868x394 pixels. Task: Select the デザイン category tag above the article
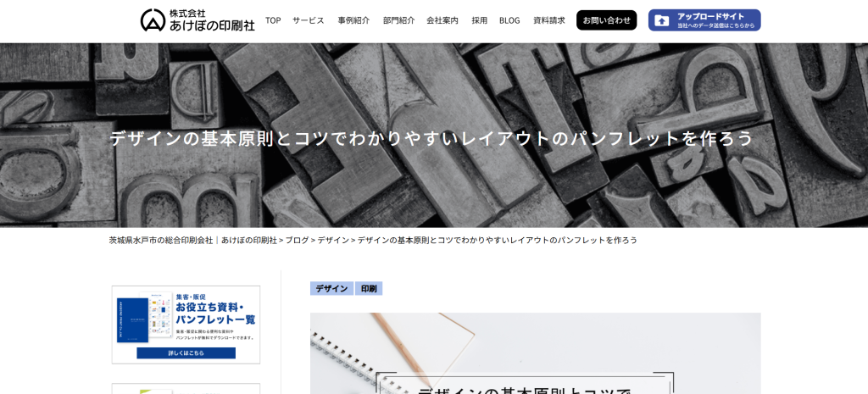(x=331, y=289)
